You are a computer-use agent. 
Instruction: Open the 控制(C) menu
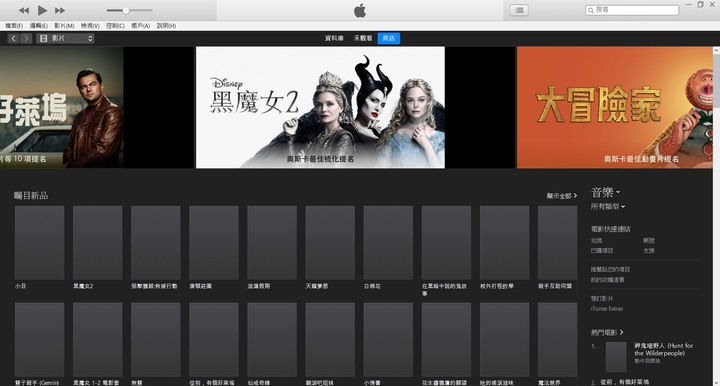pos(115,26)
